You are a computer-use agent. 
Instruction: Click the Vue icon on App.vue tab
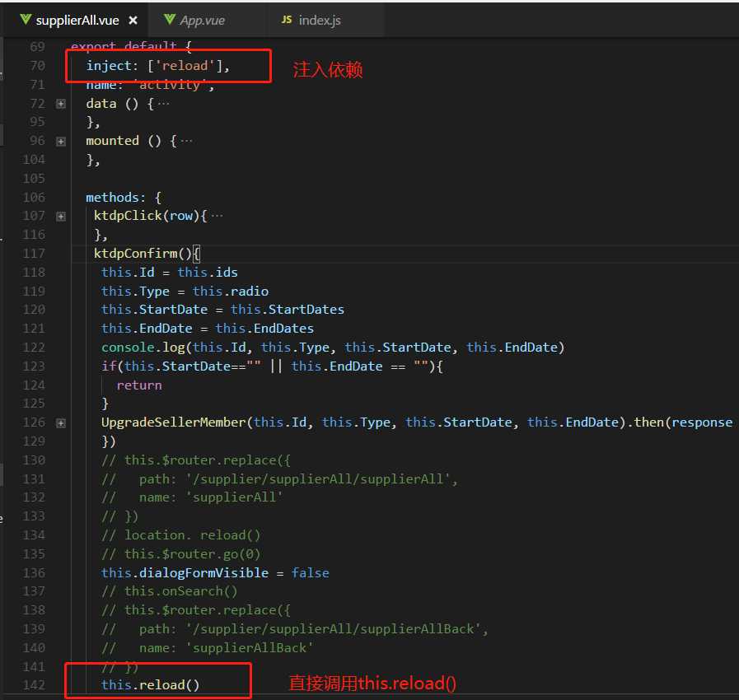coord(169,19)
